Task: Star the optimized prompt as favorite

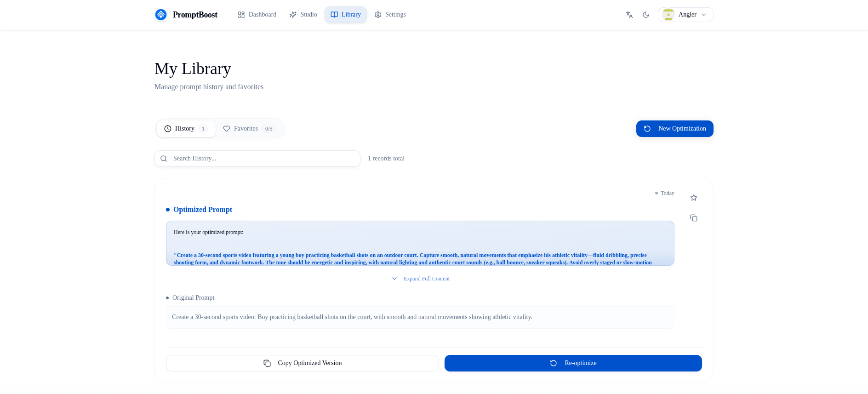Action: 694,198
